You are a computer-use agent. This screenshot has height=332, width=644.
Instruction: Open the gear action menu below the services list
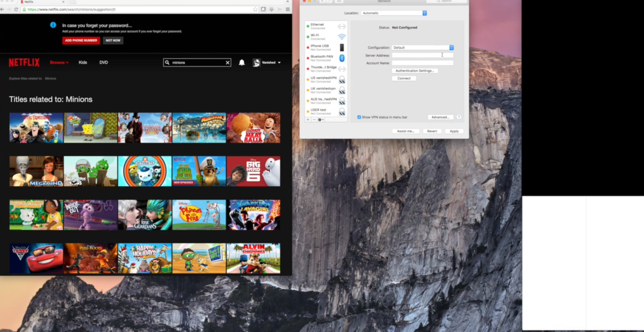[320, 120]
